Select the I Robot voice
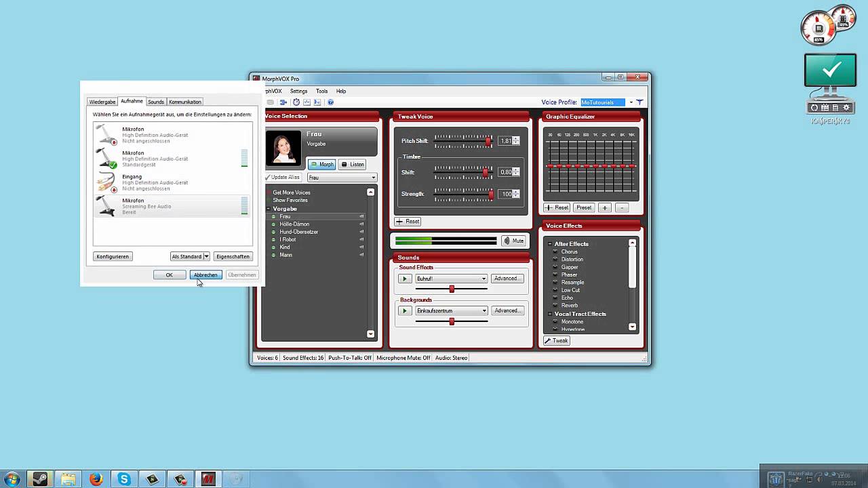868x488 pixels. tap(288, 239)
